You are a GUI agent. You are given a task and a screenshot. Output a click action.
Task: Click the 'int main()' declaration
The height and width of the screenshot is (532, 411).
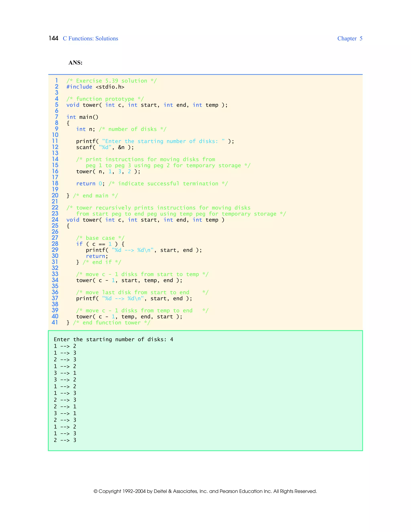pos(82,117)
